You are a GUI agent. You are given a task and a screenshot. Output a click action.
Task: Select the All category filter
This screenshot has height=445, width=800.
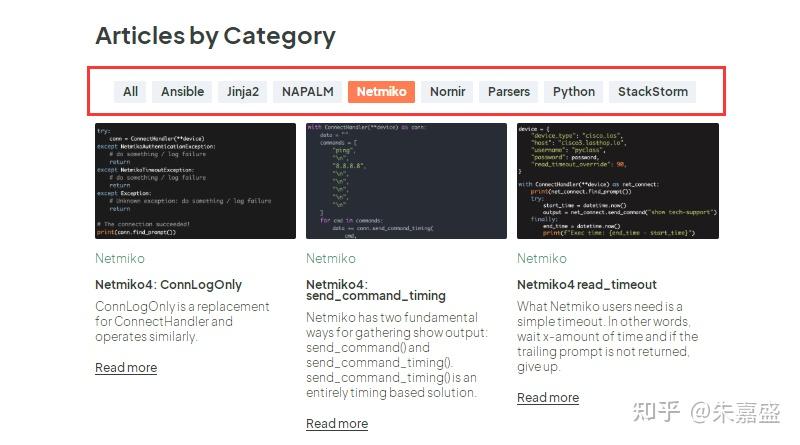(130, 92)
